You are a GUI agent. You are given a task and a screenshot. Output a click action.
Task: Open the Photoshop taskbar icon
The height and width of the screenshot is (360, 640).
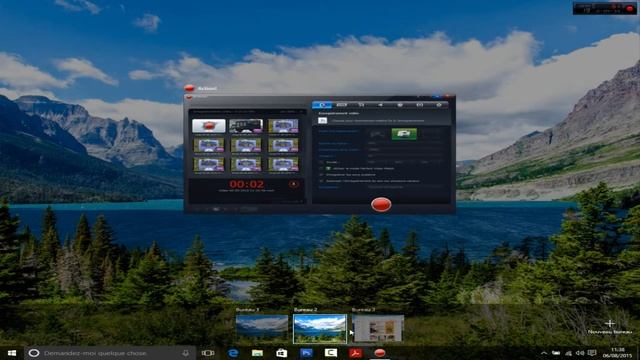(x=306, y=353)
